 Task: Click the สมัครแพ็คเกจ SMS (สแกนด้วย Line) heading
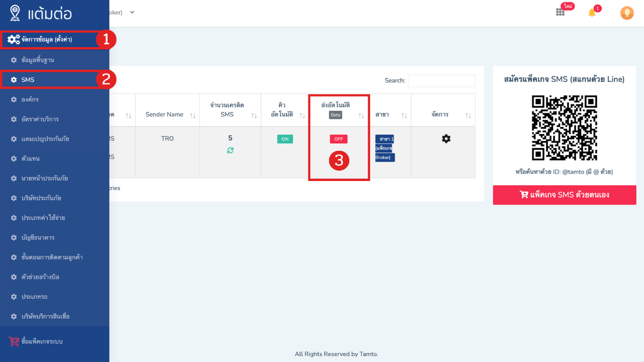point(564,79)
